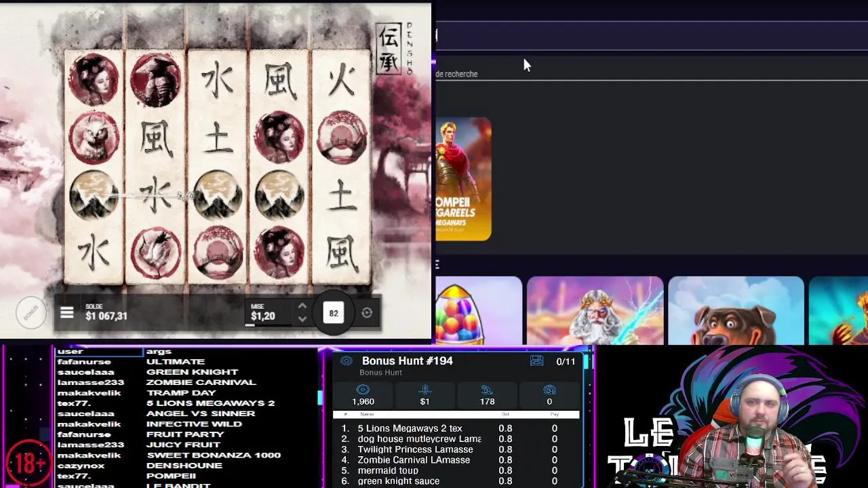Decrease the bet with the down arrow
Viewport: 868px width, 488px height.
point(302,319)
